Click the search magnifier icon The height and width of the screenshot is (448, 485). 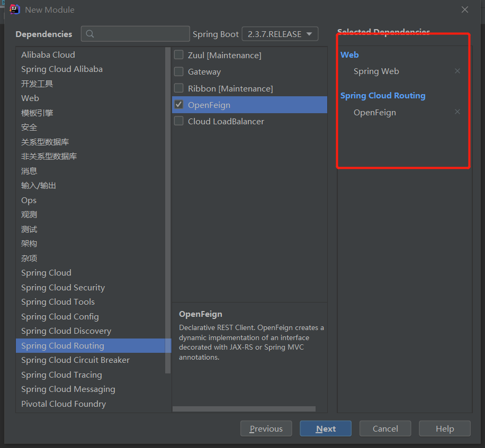(89, 34)
